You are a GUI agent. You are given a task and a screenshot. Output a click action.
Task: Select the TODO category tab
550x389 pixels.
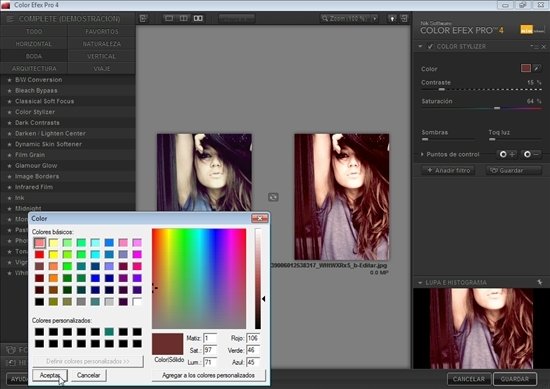pyautogui.click(x=34, y=32)
